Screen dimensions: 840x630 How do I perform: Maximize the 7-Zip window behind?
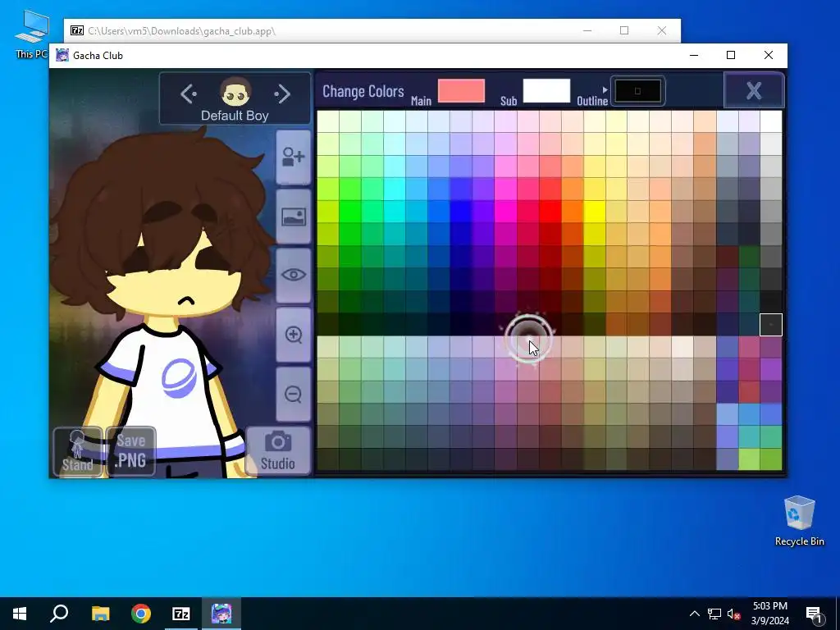pos(624,30)
